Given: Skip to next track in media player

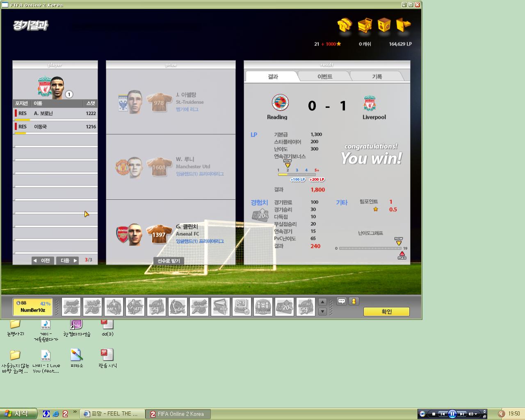Looking at the screenshot, I should (x=461, y=414).
